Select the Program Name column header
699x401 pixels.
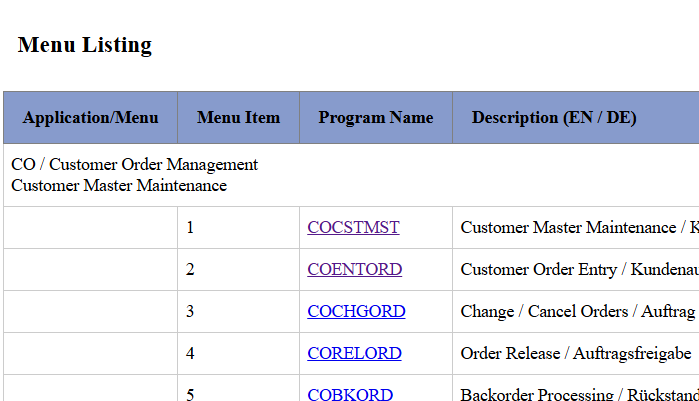376,118
